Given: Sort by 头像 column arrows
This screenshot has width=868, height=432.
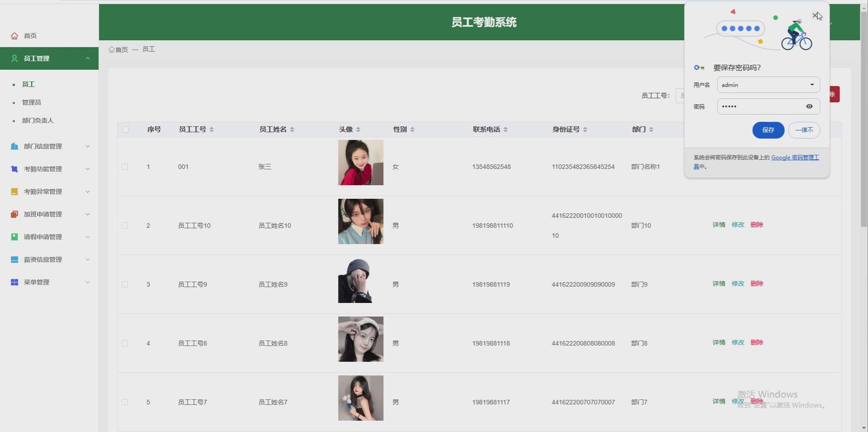Looking at the screenshot, I should [358, 130].
